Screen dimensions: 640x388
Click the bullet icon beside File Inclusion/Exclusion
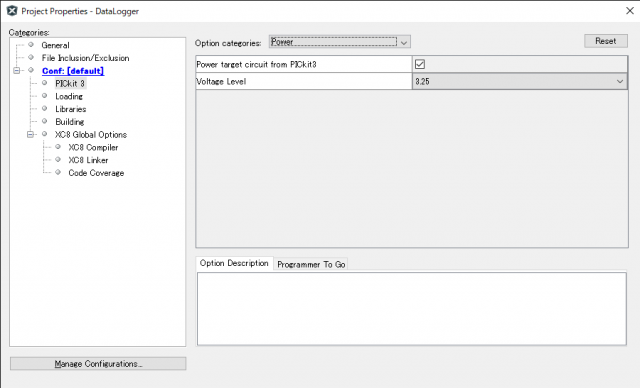point(31,57)
